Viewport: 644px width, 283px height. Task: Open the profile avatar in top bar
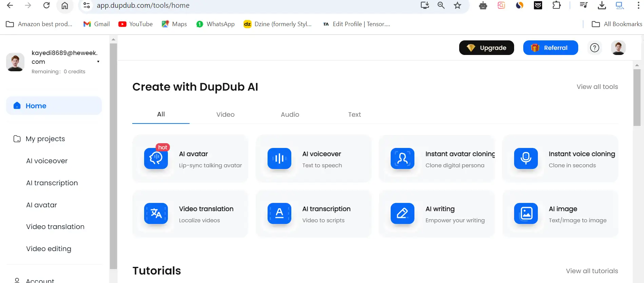coord(618,48)
